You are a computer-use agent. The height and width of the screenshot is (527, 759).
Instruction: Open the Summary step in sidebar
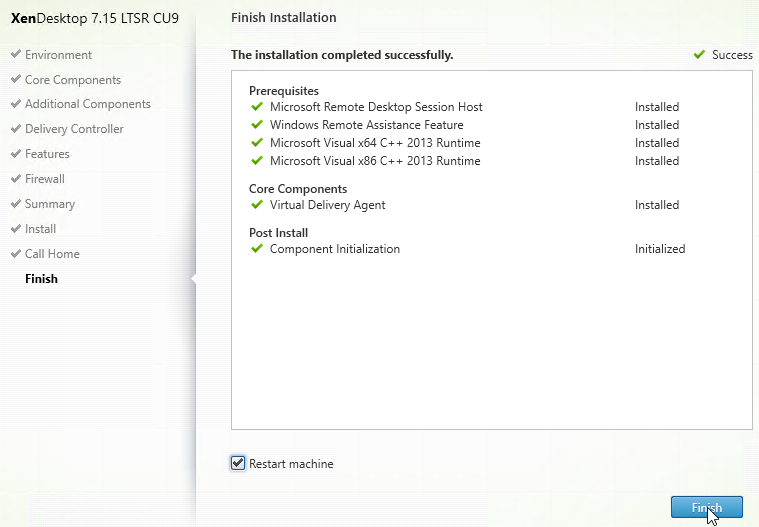click(x=50, y=204)
